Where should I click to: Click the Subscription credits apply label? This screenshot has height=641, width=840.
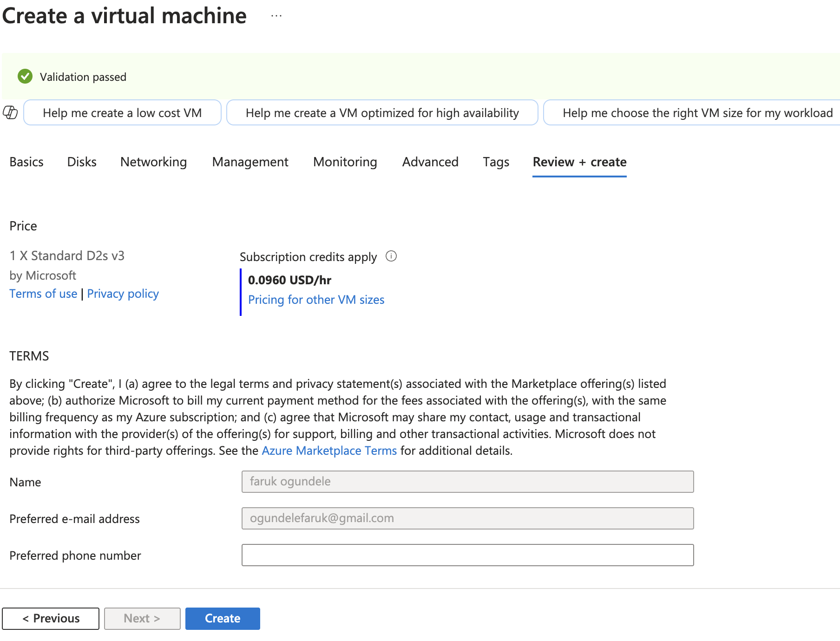coord(308,257)
